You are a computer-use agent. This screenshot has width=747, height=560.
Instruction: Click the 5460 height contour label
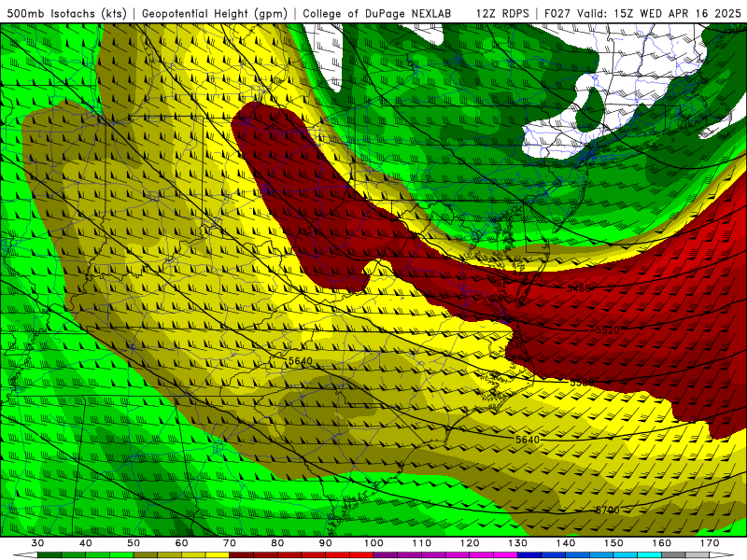pyautogui.click(x=579, y=288)
